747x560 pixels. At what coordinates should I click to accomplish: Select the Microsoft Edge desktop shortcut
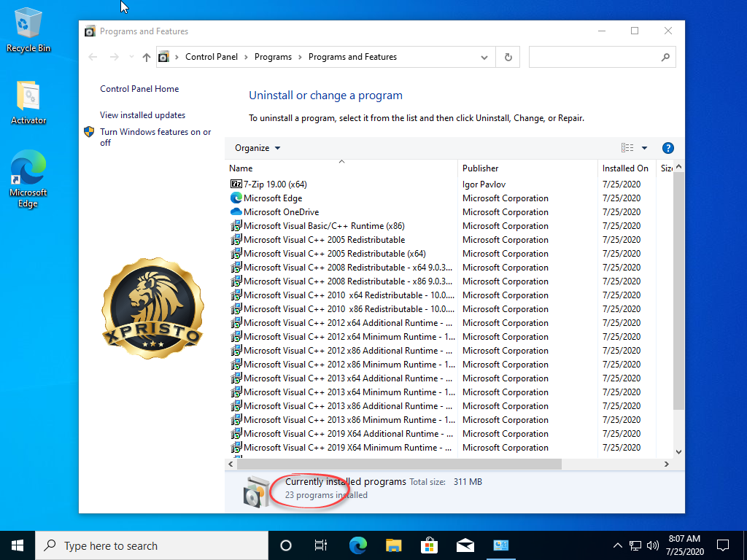point(28,179)
